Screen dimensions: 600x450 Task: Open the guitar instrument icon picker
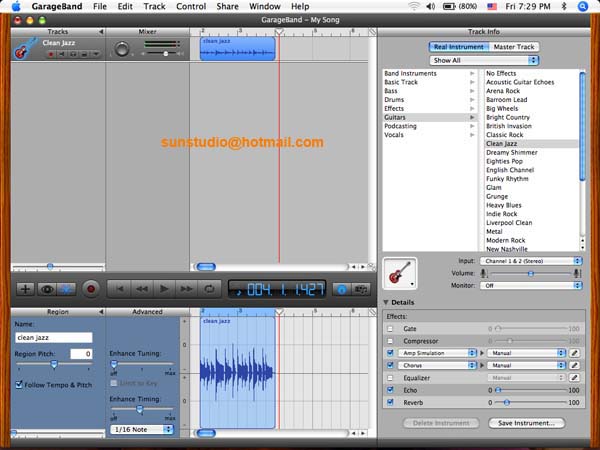[399, 273]
